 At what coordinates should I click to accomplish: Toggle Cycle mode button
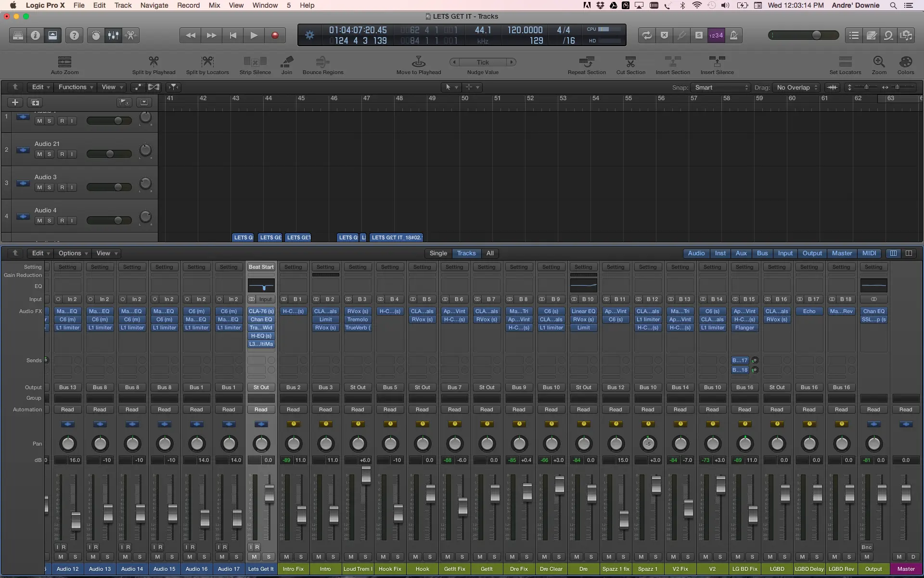(x=647, y=35)
